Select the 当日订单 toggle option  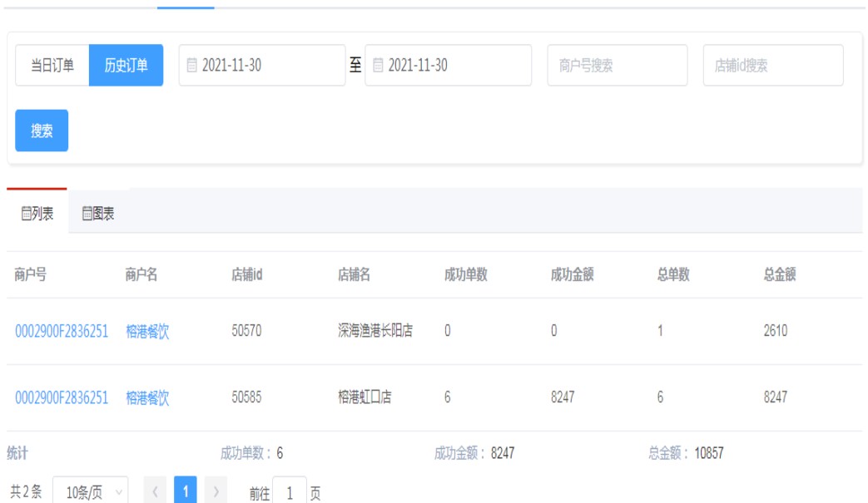(x=52, y=66)
